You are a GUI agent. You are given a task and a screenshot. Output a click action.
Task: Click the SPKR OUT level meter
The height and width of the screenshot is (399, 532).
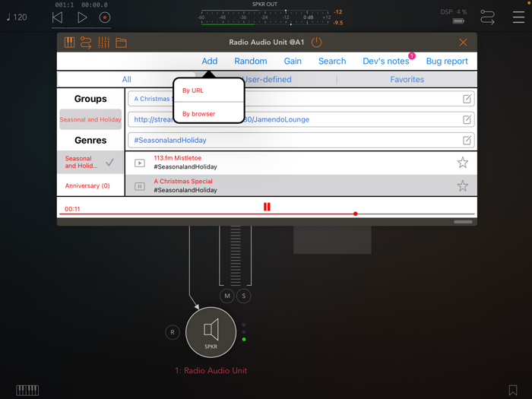coord(264,17)
